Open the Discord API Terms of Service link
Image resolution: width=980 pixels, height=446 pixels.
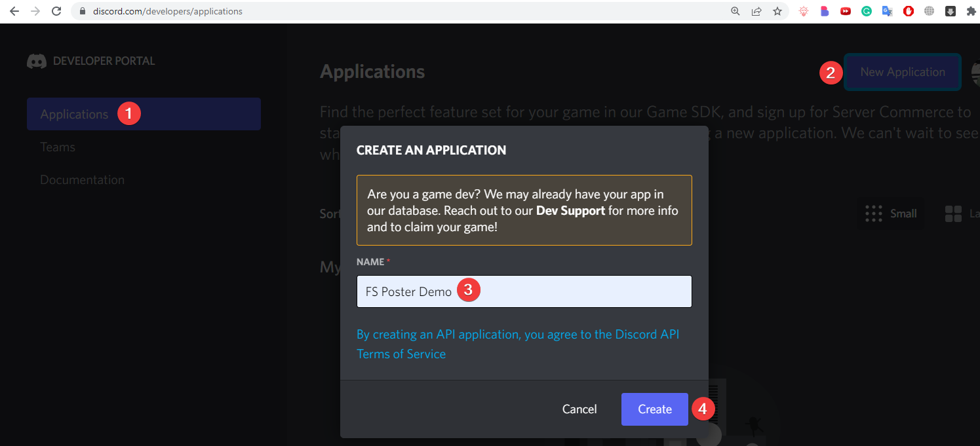518,344
